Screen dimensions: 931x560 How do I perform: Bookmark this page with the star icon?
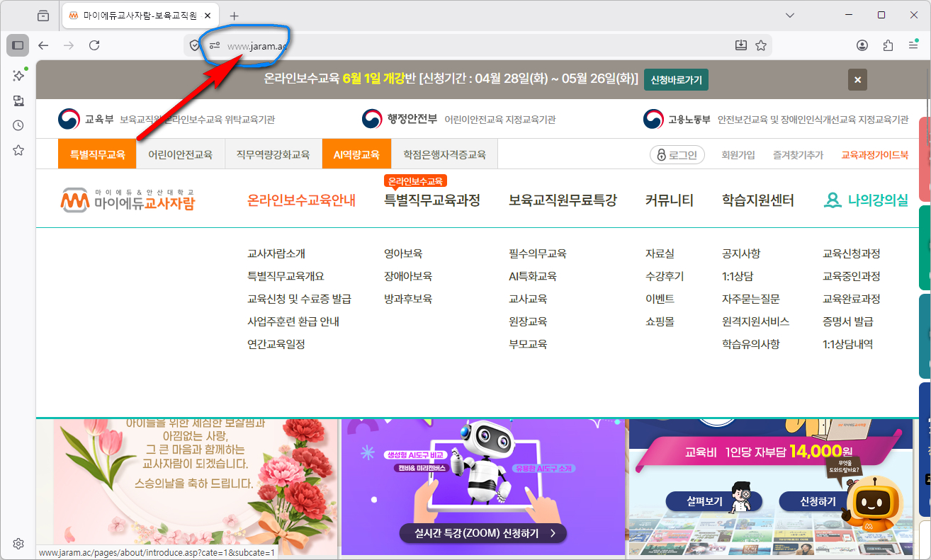(x=761, y=45)
